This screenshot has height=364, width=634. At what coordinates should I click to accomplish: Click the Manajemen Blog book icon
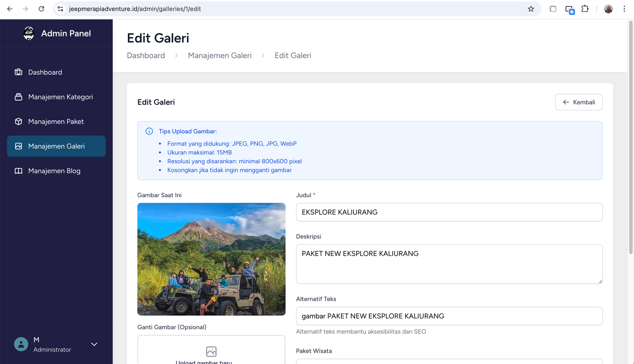pyautogui.click(x=19, y=171)
